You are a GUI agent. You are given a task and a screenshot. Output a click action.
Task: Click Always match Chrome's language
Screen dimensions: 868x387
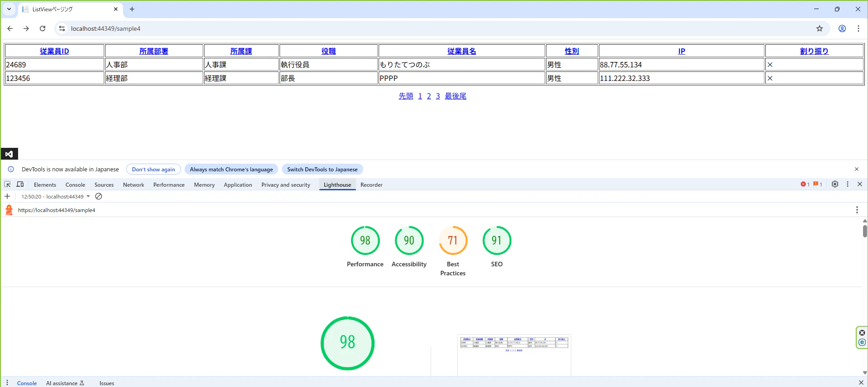click(231, 169)
